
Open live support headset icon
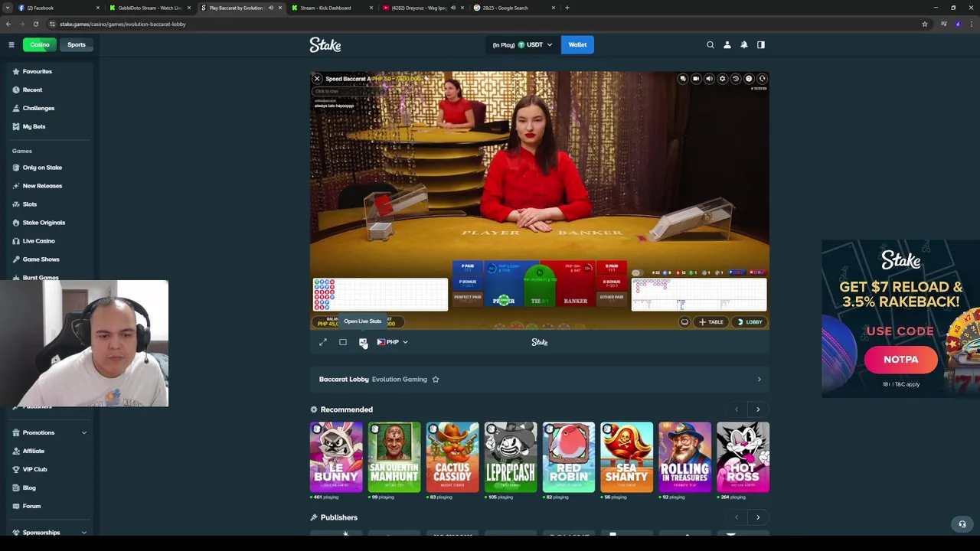point(962,524)
